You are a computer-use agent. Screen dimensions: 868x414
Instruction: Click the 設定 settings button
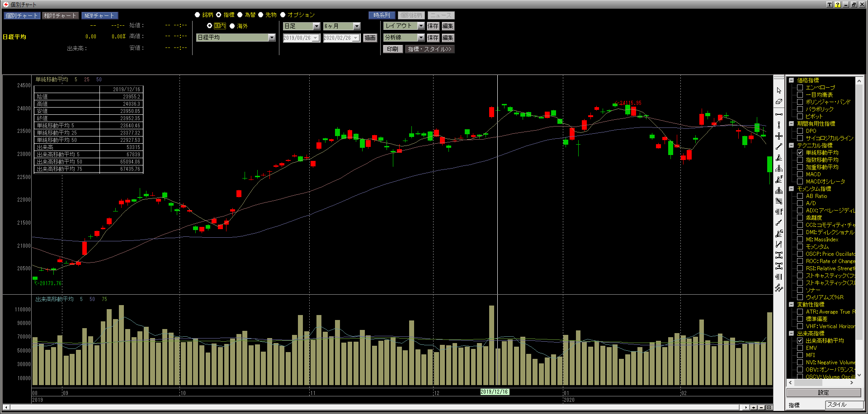pyautogui.click(x=823, y=393)
